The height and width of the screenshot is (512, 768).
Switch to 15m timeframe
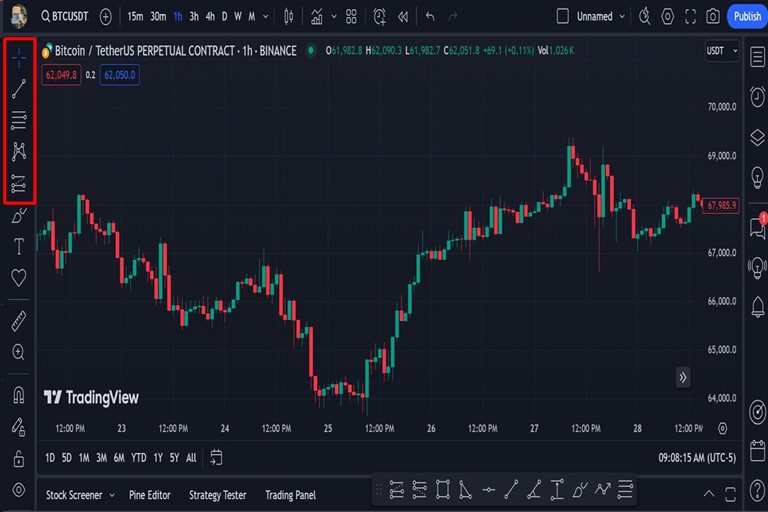(135, 17)
